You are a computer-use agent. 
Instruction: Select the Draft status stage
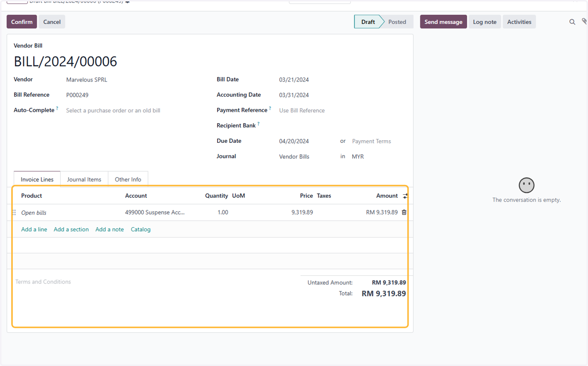coord(368,22)
